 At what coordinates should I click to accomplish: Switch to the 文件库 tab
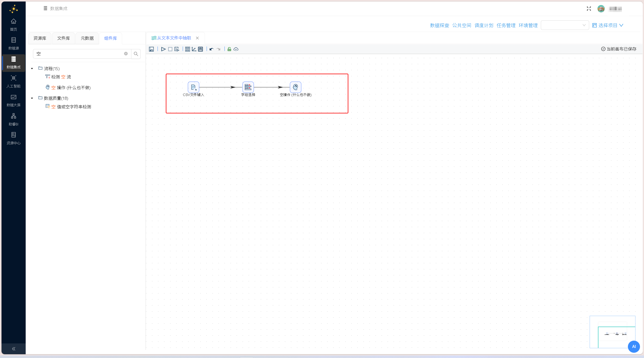pyautogui.click(x=63, y=38)
